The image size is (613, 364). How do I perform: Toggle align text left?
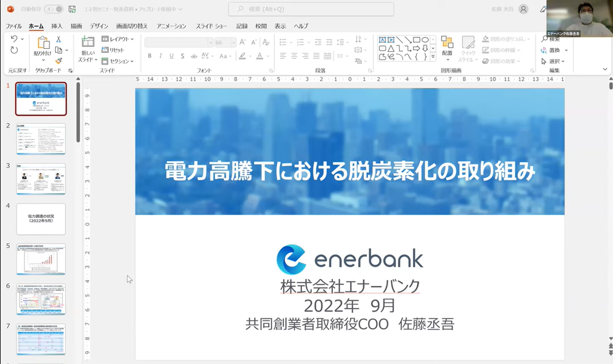(283, 56)
